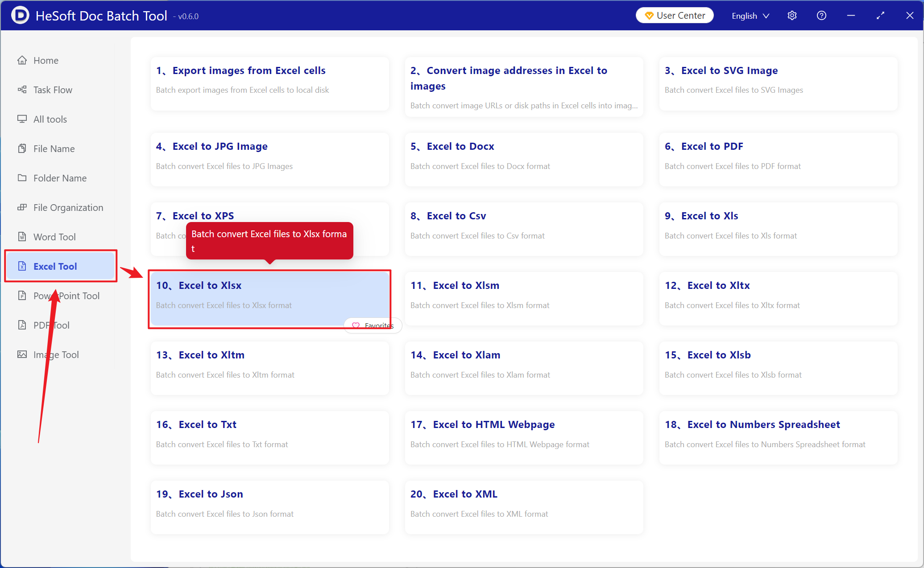Open Excel to SVG Image tool
Viewport: 924px width, 568px height.
point(778,83)
